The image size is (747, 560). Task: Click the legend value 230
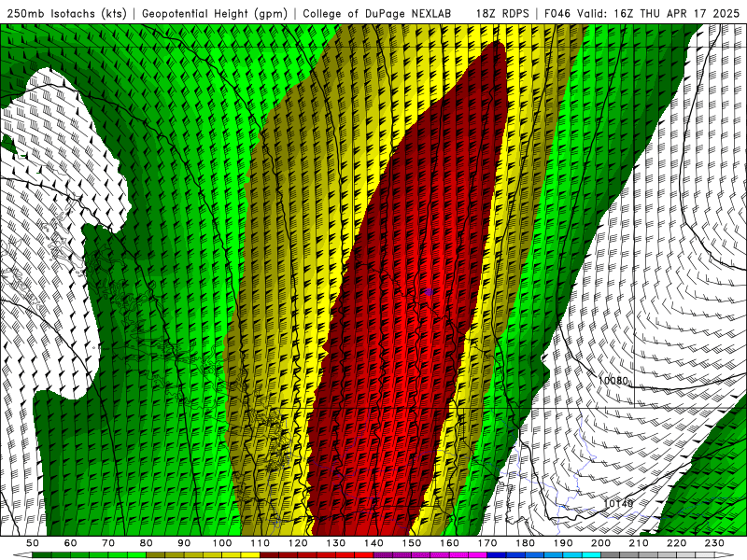(x=714, y=543)
